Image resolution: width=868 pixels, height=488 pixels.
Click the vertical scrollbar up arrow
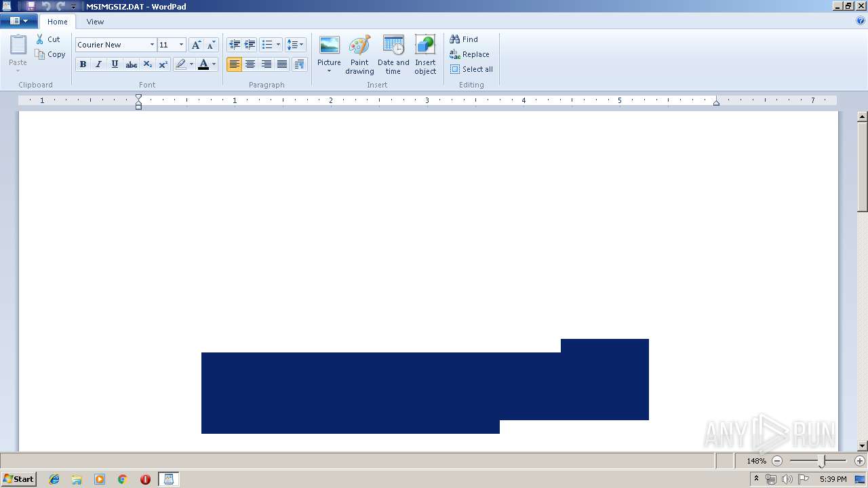click(863, 117)
